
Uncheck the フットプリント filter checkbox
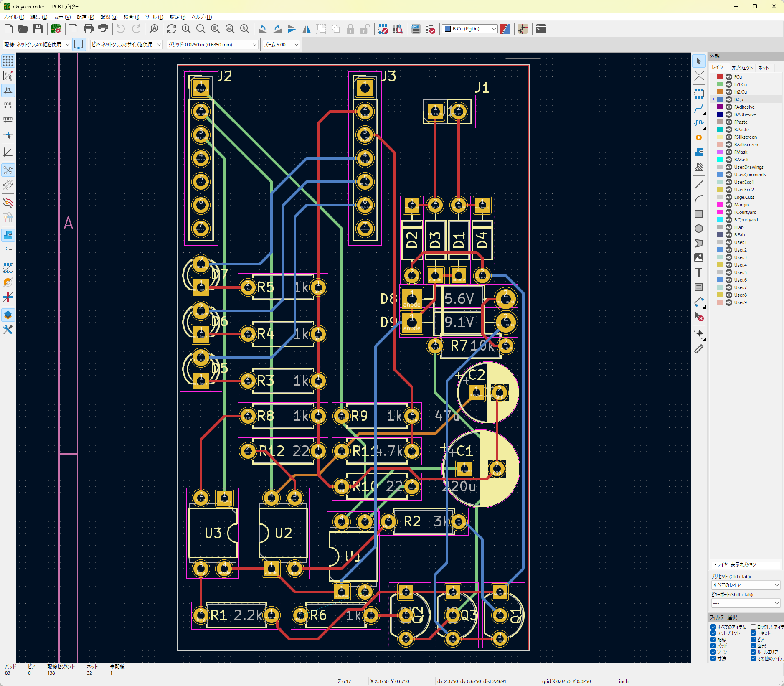(x=713, y=633)
